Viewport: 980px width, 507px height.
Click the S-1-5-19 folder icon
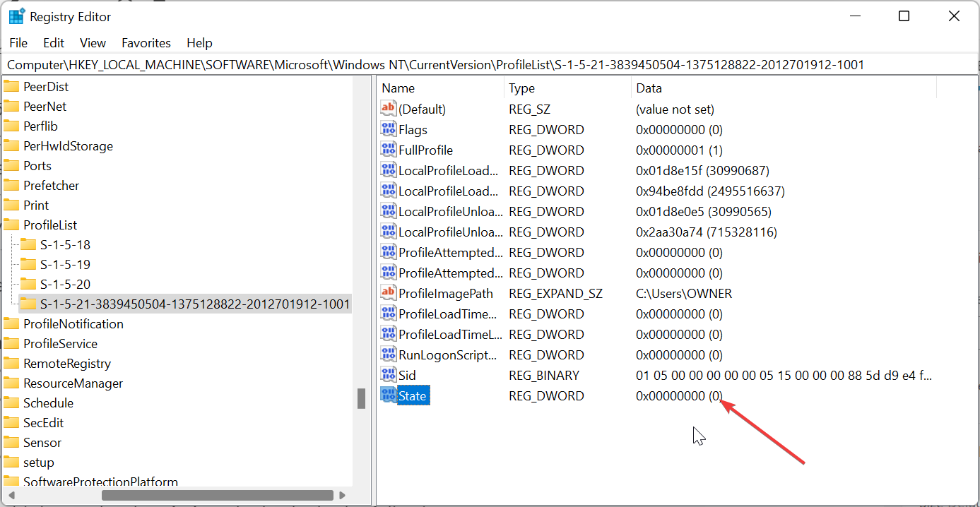click(x=28, y=265)
